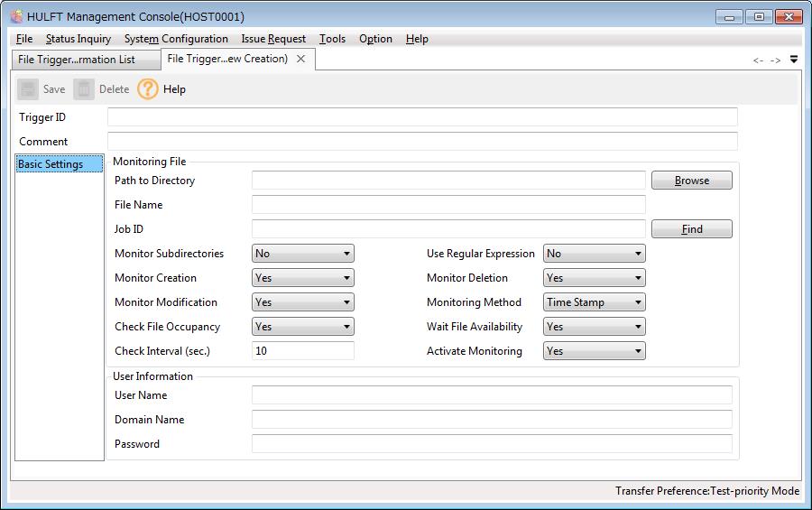Image resolution: width=812 pixels, height=510 pixels.
Task: Click the Monitoring File group label
Action: pos(150,162)
